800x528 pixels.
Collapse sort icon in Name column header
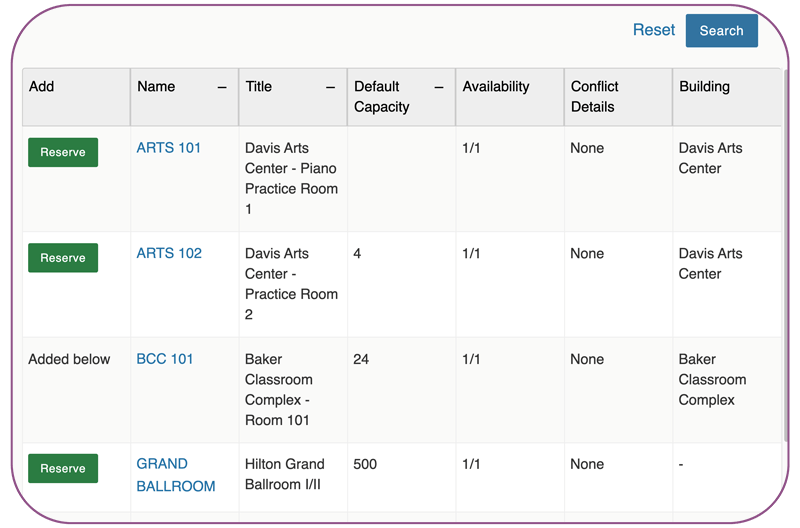click(222, 87)
